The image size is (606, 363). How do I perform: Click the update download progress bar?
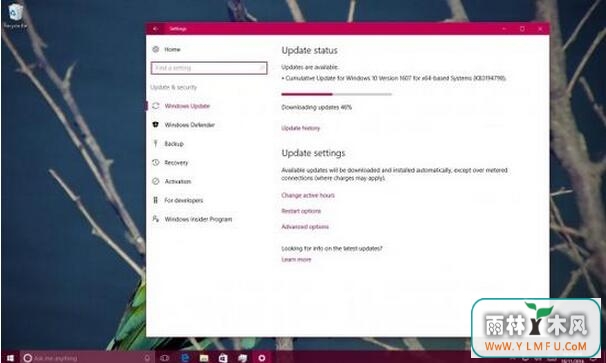click(336, 94)
